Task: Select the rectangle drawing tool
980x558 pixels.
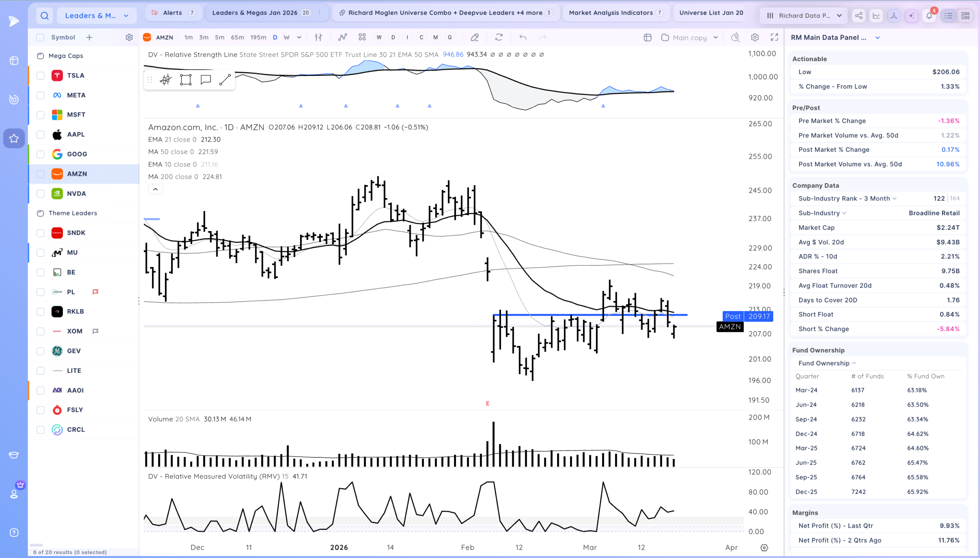Action: pos(186,80)
